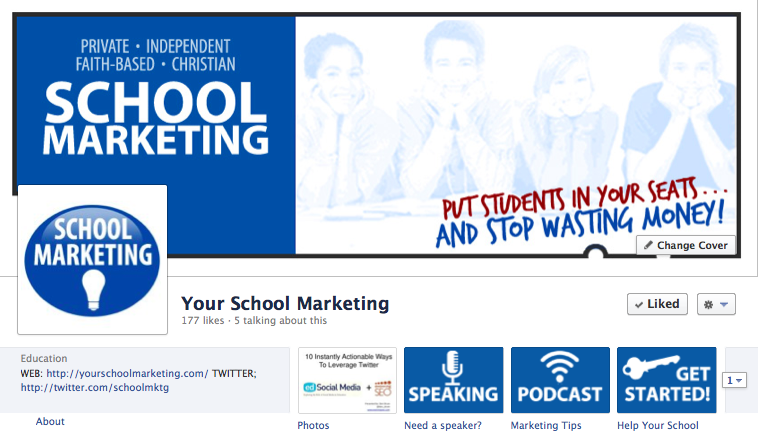Click the School Marketing cover photo
The height and width of the screenshot is (441, 758).
[x=377, y=135]
